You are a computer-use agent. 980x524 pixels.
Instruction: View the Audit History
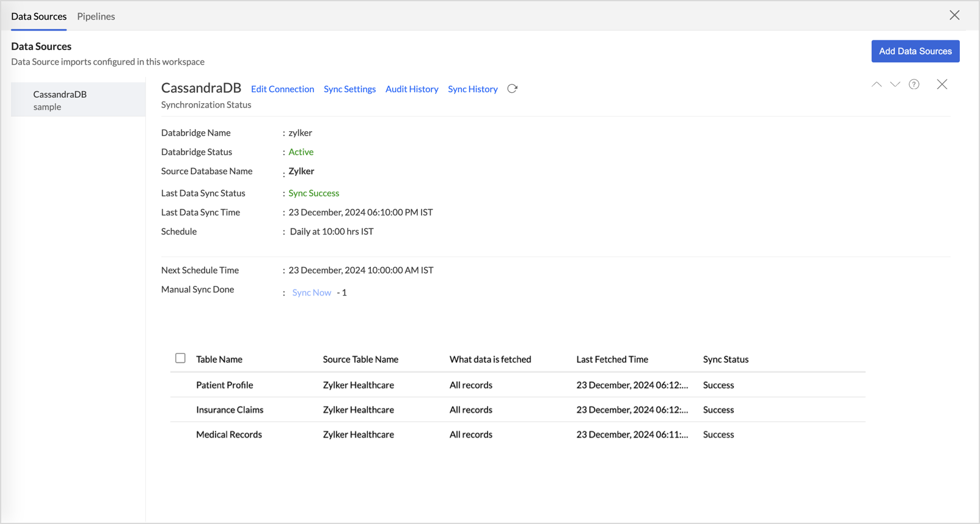pyautogui.click(x=412, y=89)
